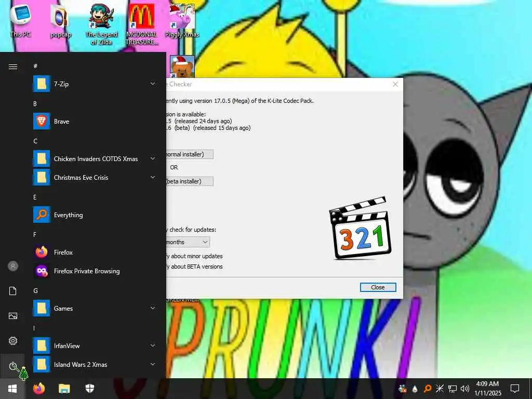
Task: Open File Explorer from the taskbar
Action: [64, 389]
